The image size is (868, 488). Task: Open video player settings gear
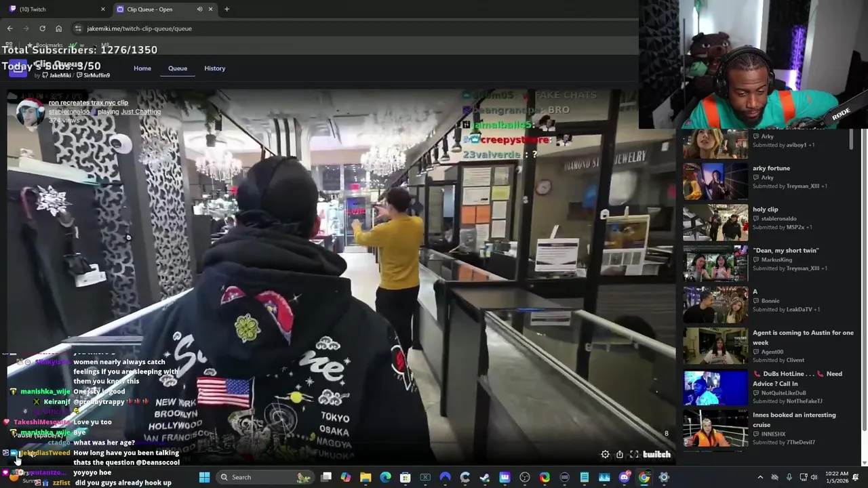[x=605, y=455]
